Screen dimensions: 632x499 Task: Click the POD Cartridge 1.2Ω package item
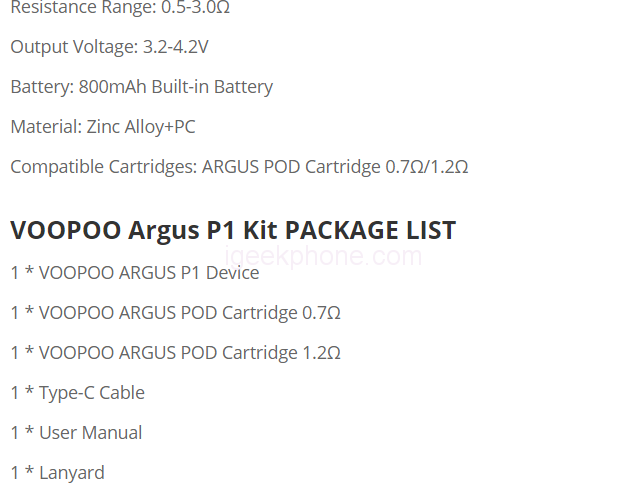click(175, 353)
